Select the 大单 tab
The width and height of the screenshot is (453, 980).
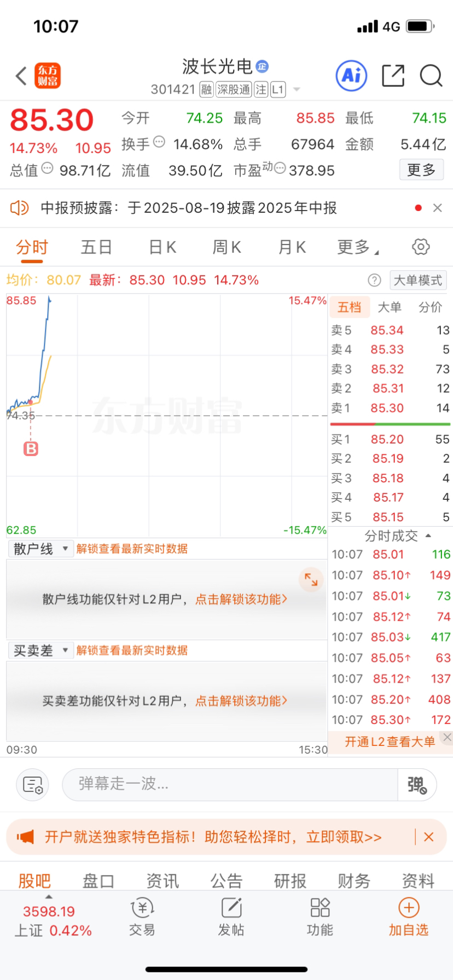390,307
